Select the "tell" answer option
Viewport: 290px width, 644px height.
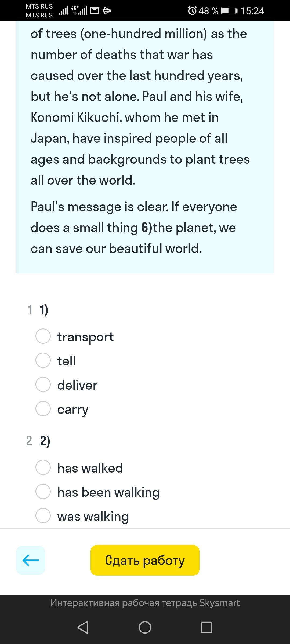pos(56,361)
